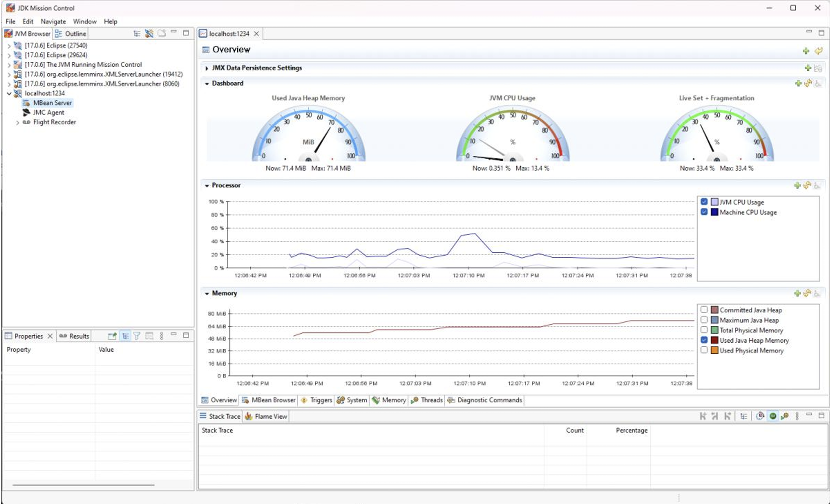Collapse the Processor section
830x504 pixels.
point(206,185)
